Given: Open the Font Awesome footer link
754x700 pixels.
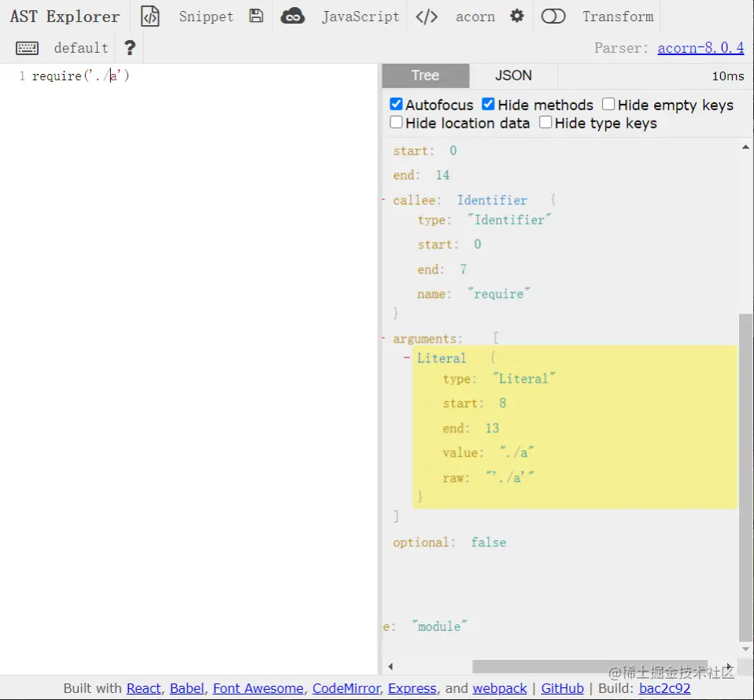Looking at the screenshot, I should [258, 688].
